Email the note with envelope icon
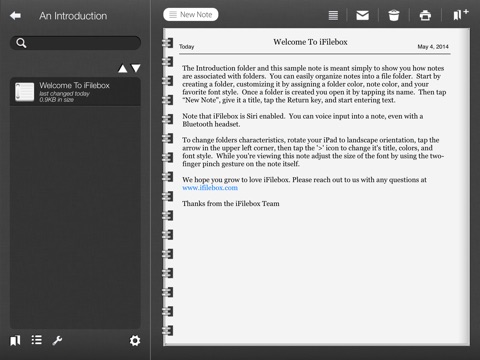Image resolution: width=480 pixels, height=360 pixels. click(362, 15)
